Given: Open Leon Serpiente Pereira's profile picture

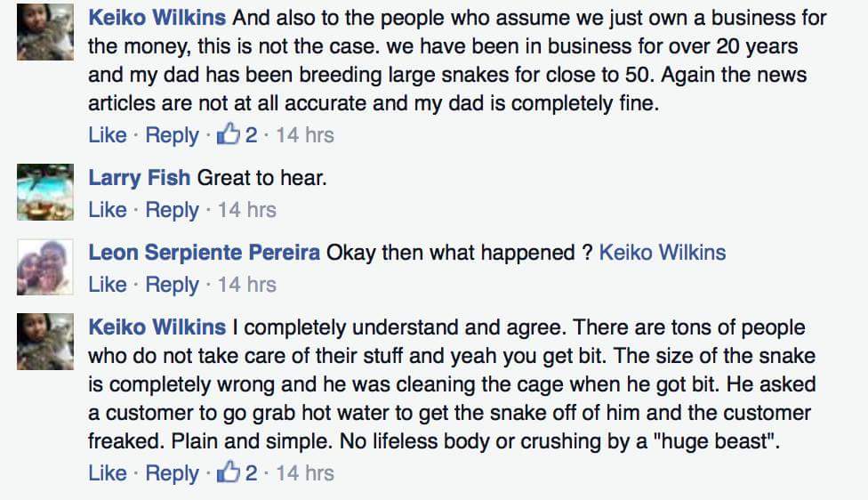Looking at the screenshot, I should (x=44, y=267).
